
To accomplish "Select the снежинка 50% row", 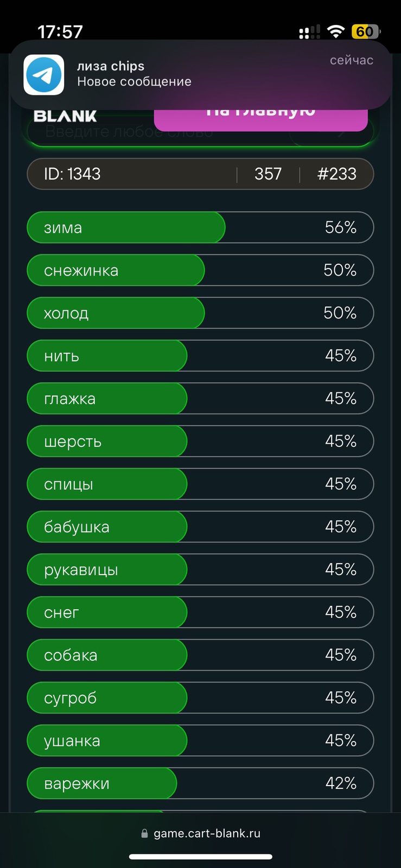I will point(200,270).
